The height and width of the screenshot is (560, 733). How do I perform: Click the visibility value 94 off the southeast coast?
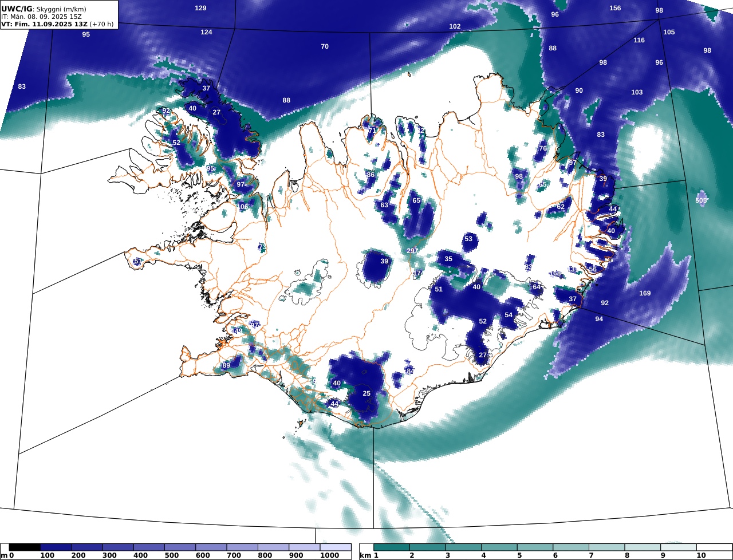[x=599, y=319]
